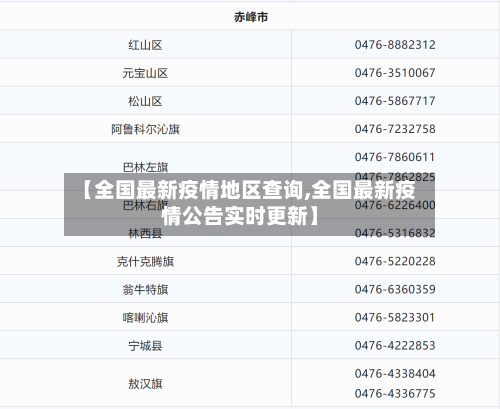Select the 翁牛特旗 cell
This screenshot has width=500, height=409.
tap(145, 290)
